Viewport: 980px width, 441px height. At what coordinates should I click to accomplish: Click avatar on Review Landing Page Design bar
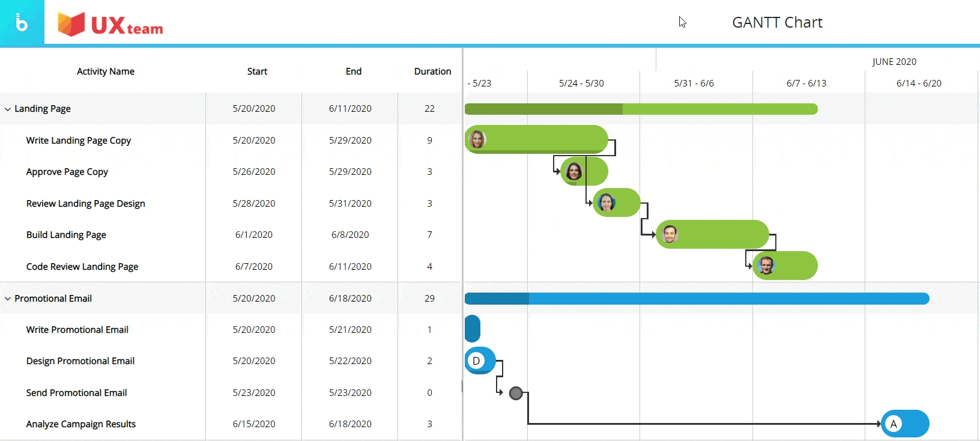tap(606, 203)
